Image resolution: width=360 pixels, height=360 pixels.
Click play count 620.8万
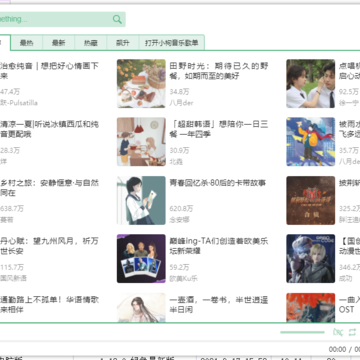(x=181, y=209)
